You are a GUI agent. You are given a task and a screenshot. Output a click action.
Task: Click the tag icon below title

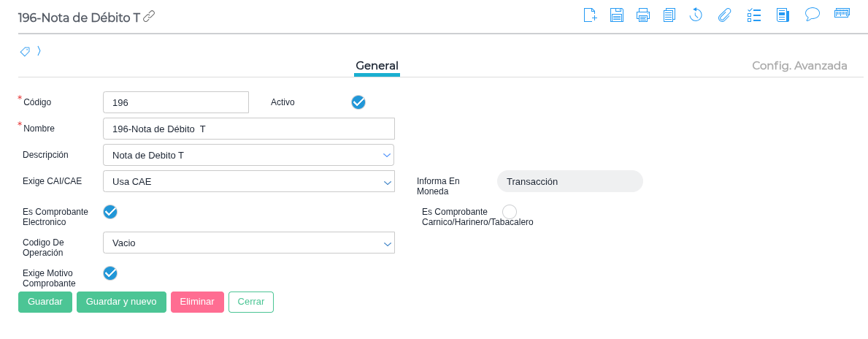[x=25, y=51]
